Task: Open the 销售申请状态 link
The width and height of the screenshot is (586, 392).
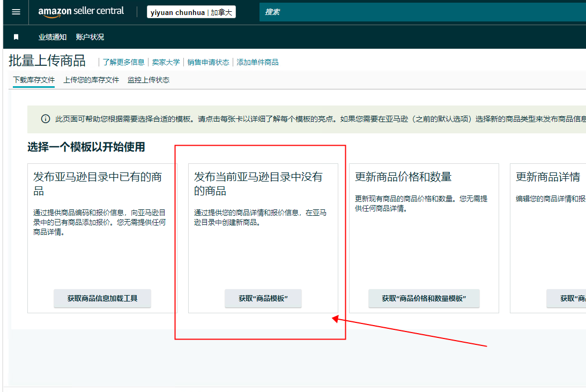Action: [208, 62]
